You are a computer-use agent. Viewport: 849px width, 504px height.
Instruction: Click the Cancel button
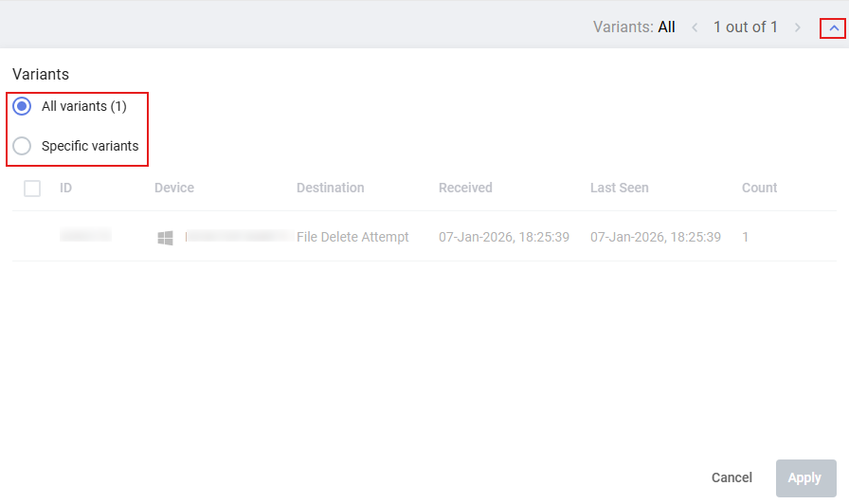pos(732,477)
